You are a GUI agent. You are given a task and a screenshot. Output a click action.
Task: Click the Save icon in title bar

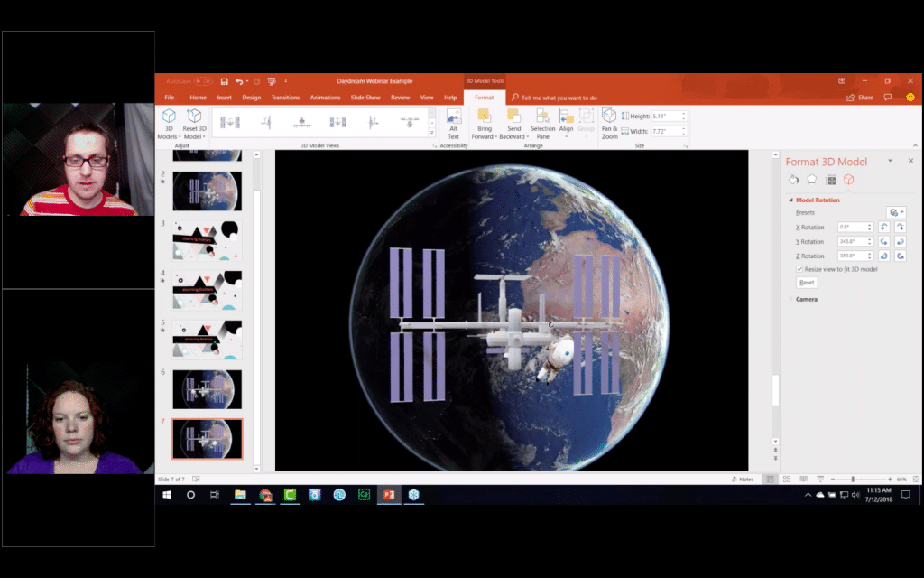click(x=225, y=81)
